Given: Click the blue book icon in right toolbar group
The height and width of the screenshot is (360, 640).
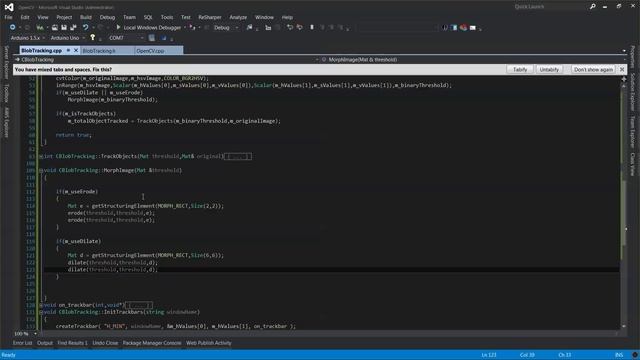Looking at the screenshot, I should [x=454, y=27].
